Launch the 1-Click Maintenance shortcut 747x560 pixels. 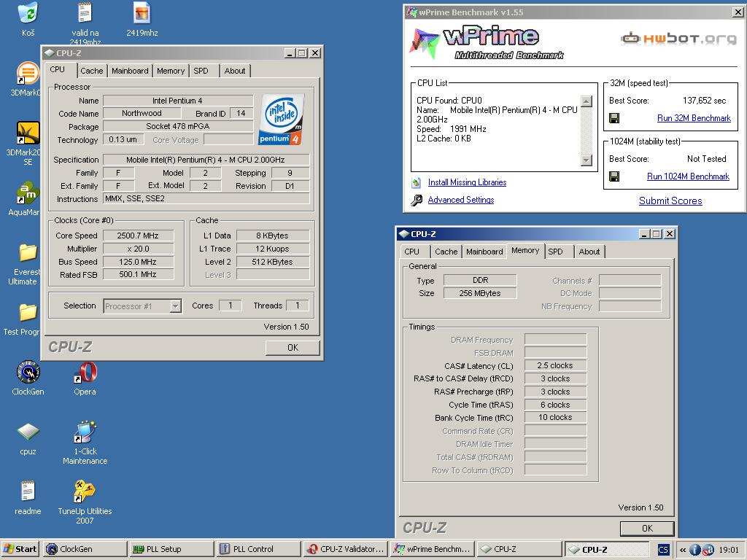click(x=85, y=432)
